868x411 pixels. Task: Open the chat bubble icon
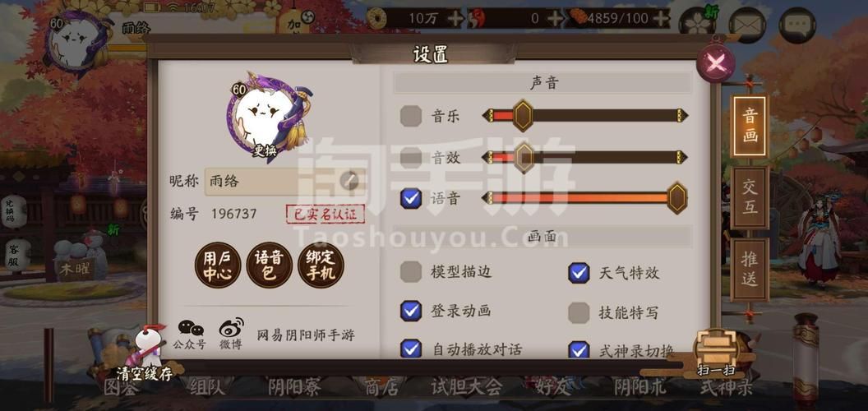tap(797, 25)
